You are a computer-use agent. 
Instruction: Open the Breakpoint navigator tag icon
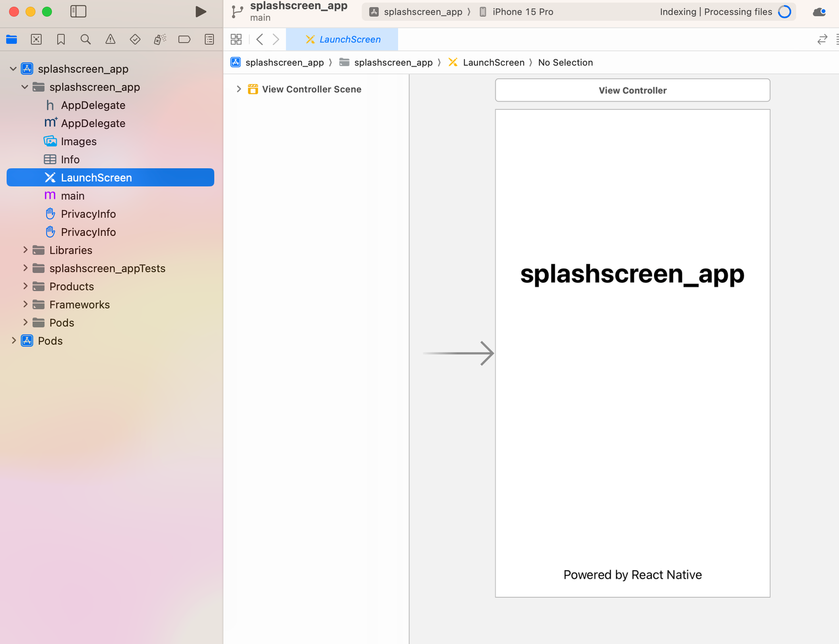coord(184,39)
